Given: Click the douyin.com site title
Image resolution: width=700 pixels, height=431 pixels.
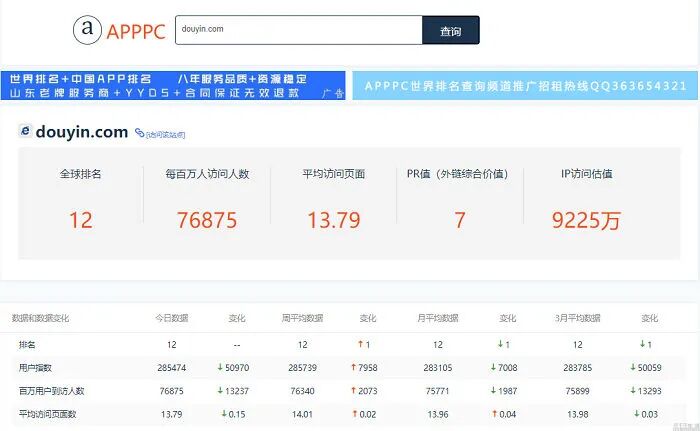Looking at the screenshot, I should coord(82,132).
